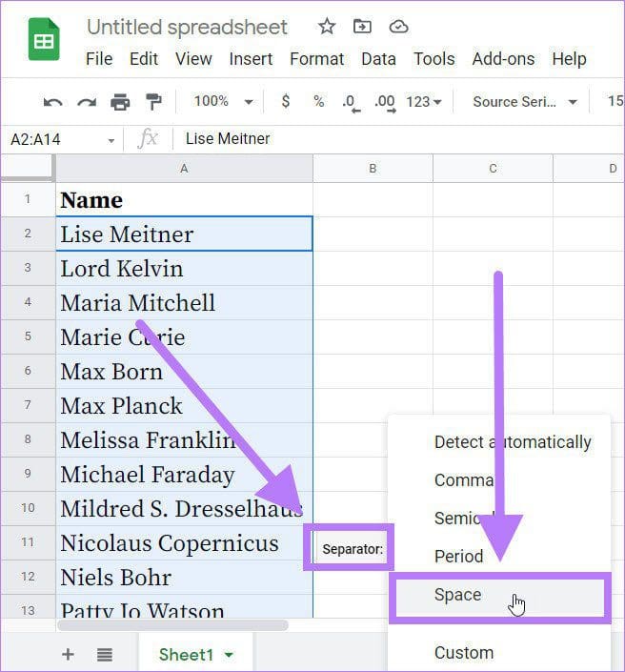625x672 pixels.
Task: Click the formula bar showing Lise Meitner
Action: click(398, 139)
